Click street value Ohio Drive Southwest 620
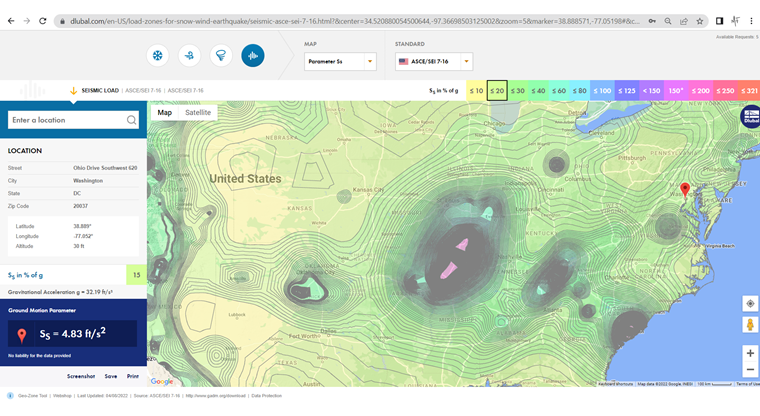 coord(105,168)
